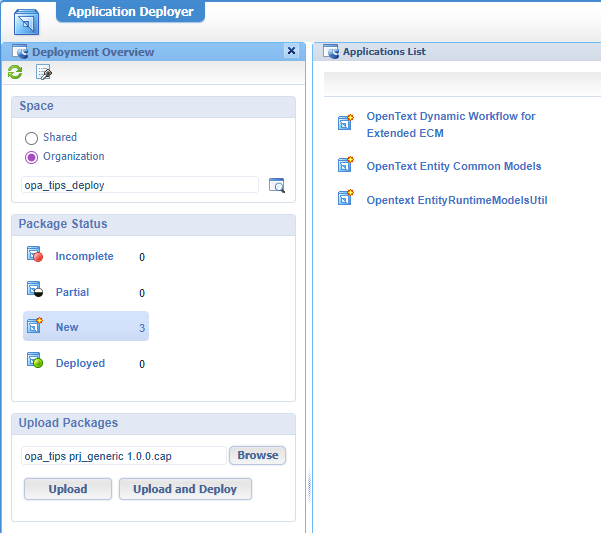Viewport: 601px width, 533px height.
Task: Click the Opentext EntityRuntimeModelsUtil package icon
Action: (x=346, y=199)
